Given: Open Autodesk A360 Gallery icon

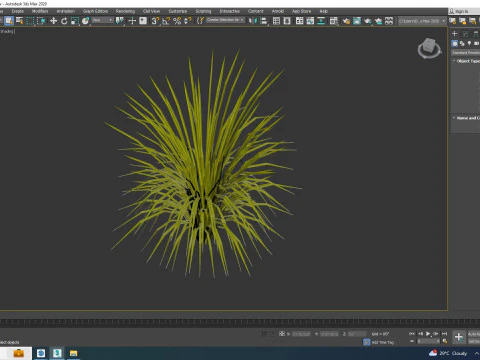Looking at the screenshot, I should [389, 21].
